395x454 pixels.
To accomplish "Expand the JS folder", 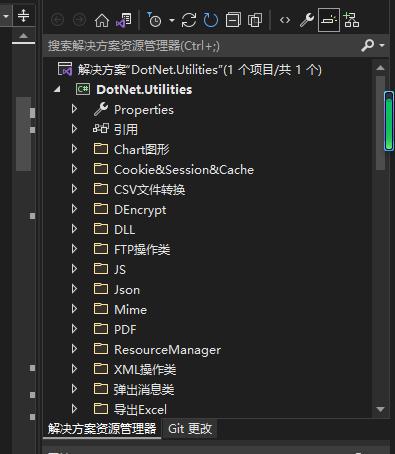I will 74,269.
